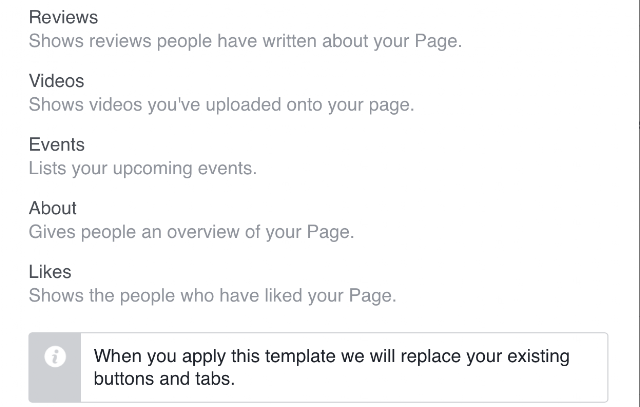Click 'buttons and tabs.' line in notice
This screenshot has width=640, height=407.
coord(164,379)
